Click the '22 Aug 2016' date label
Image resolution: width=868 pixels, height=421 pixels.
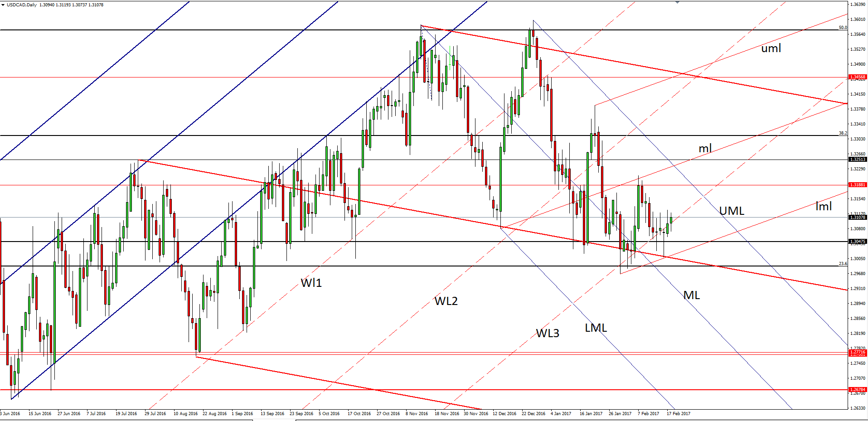[214, 414]
